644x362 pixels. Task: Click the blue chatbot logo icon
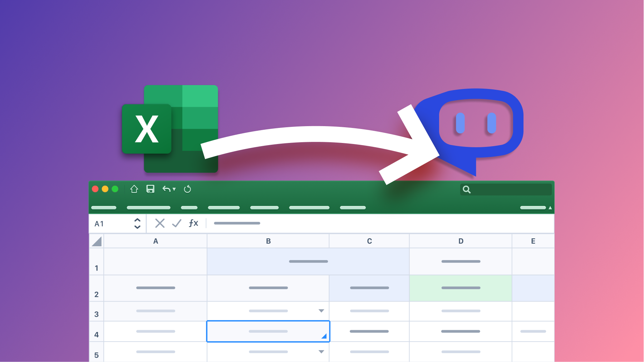[x=469, y=132]
